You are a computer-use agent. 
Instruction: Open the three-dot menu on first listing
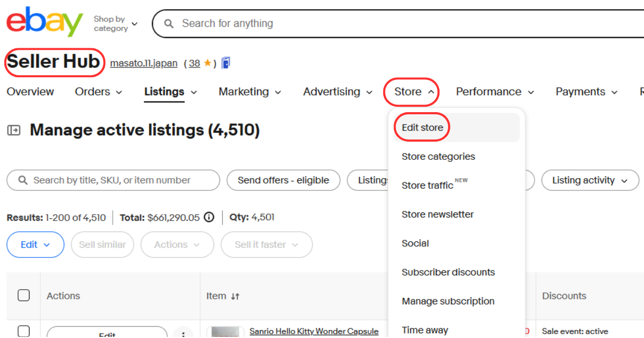[184, 334]
